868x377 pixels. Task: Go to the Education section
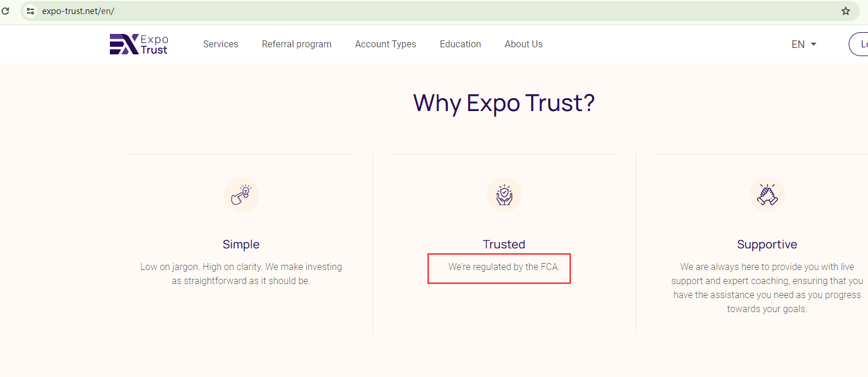tap(461, 44)
